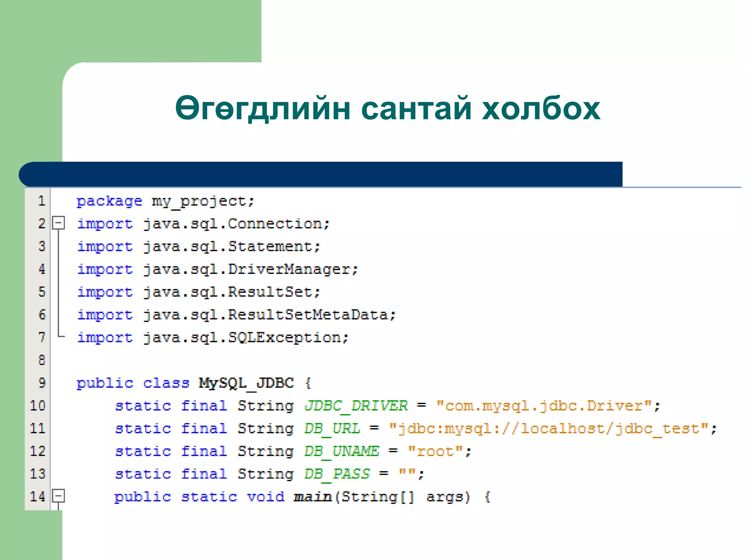The height and width of the screenshot is (560, 747).
Task: Click the java.sql.DriverManager import line
Action: click(217, 269)
